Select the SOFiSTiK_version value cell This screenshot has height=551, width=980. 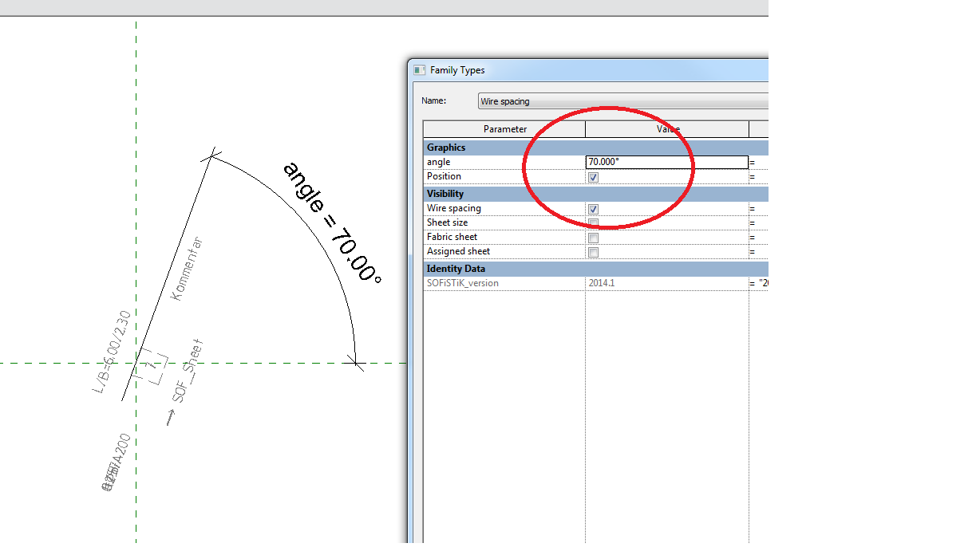pos(666,283)
